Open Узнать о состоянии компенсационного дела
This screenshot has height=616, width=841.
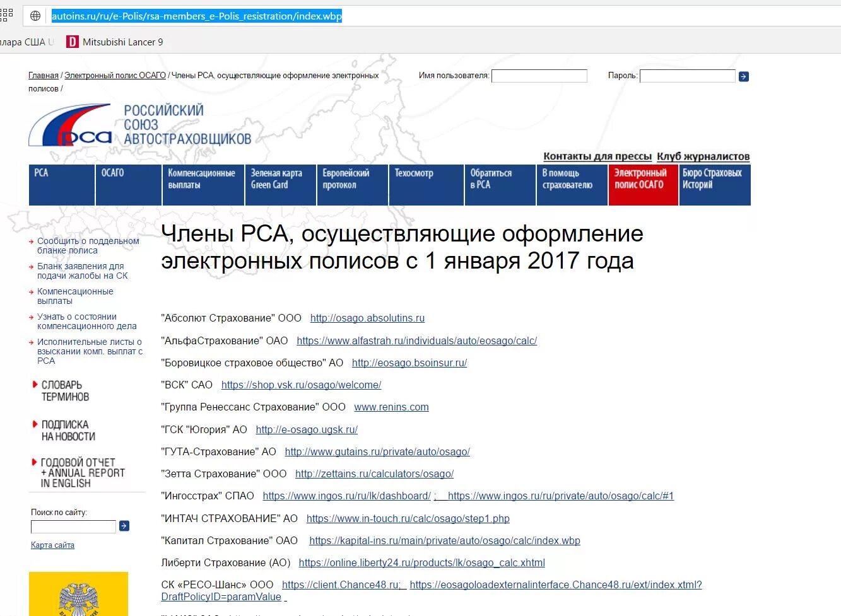(x=86, y=322)
